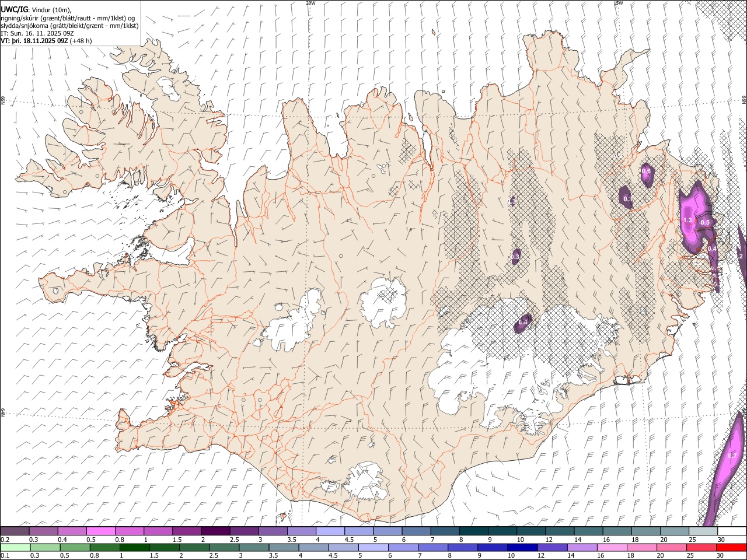Select the deep blue swatch at 10, lower row
This screenshot has width=747, height=560.
click(x=522, y=548)
